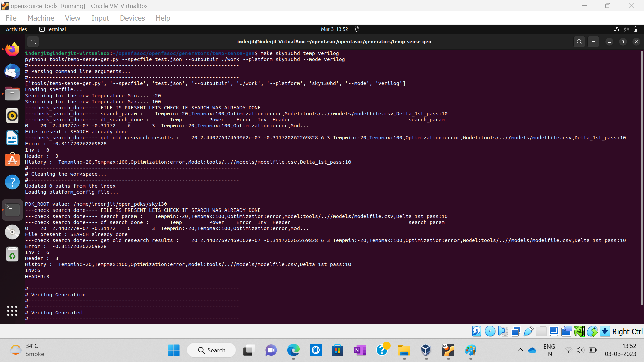Click the optical drive icon in VirtualBox status bar
The height and width of the screenshot is (362, 644).
pos(490,331)
